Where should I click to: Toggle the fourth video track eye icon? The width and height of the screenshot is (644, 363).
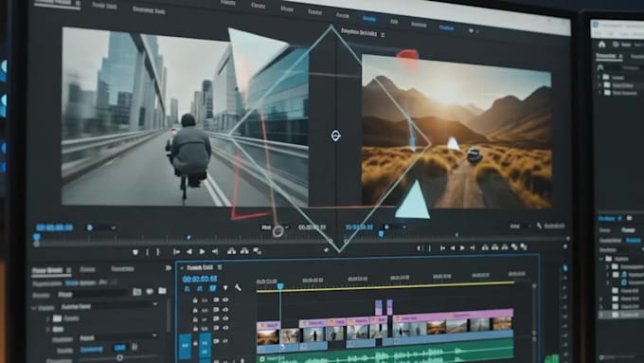[x=225, y=328]
